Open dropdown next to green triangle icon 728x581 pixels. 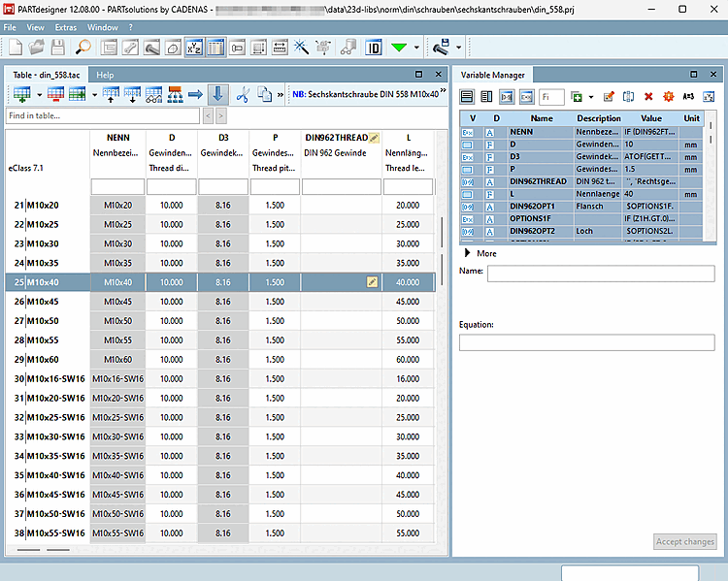coord(417,47)
